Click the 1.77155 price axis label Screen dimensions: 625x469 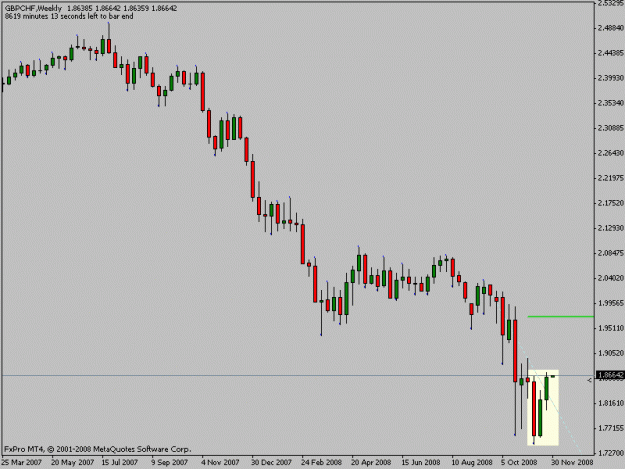point(611,428)
